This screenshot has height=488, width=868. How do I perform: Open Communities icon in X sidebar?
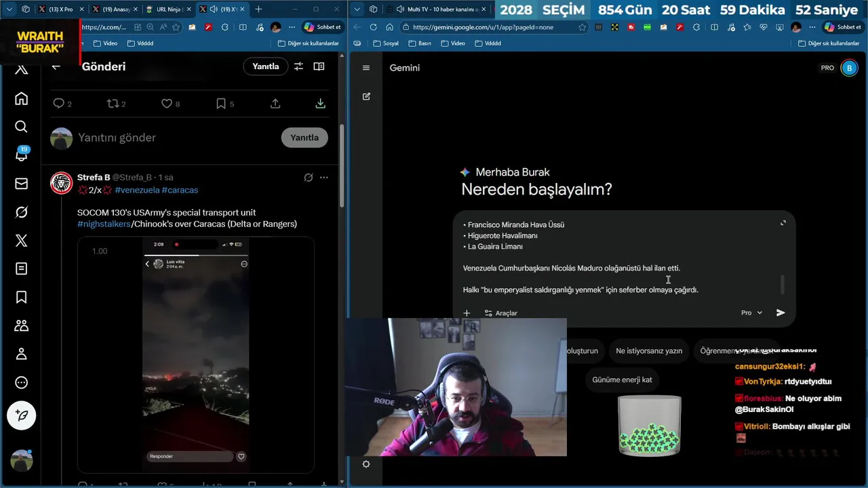click(21, 326)
